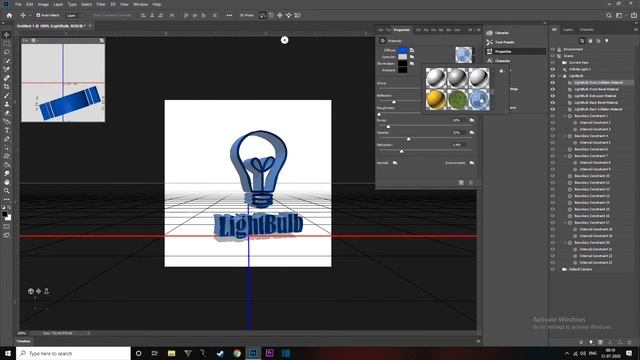The image size is (640, 360).
Task: Click the orbit camera icon in viewport
Action: tap(31, 291)
